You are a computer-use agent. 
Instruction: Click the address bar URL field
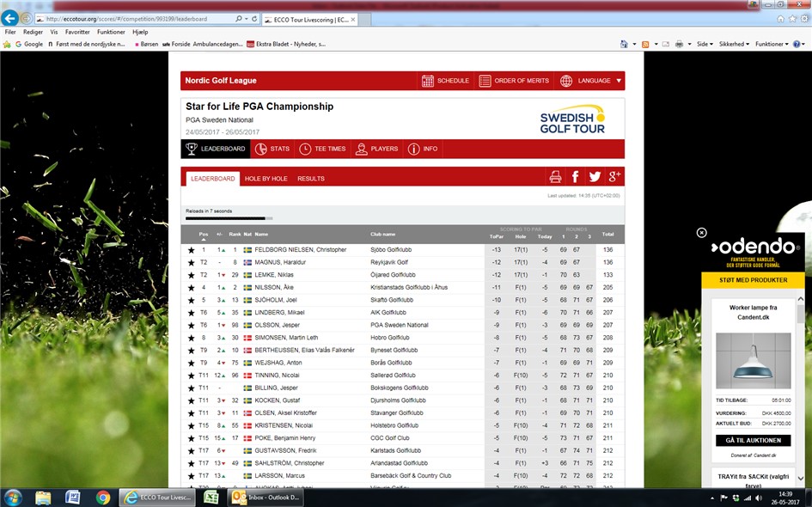[x=134, y=19]
